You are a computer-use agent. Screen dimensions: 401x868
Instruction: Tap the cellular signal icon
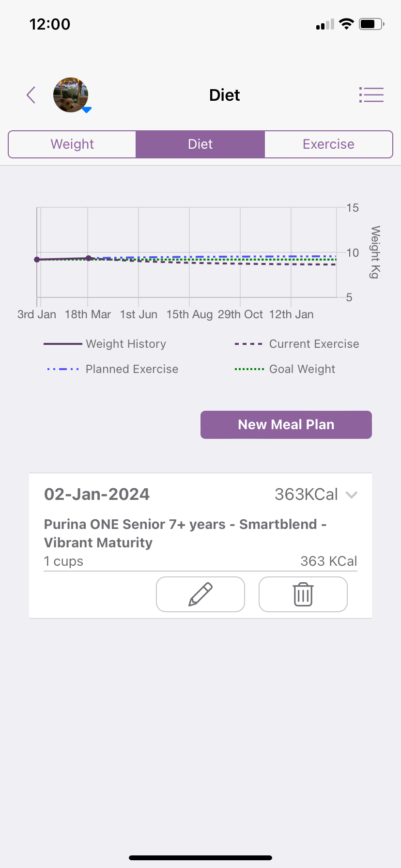pyautogui.click(x=325, y=24)
